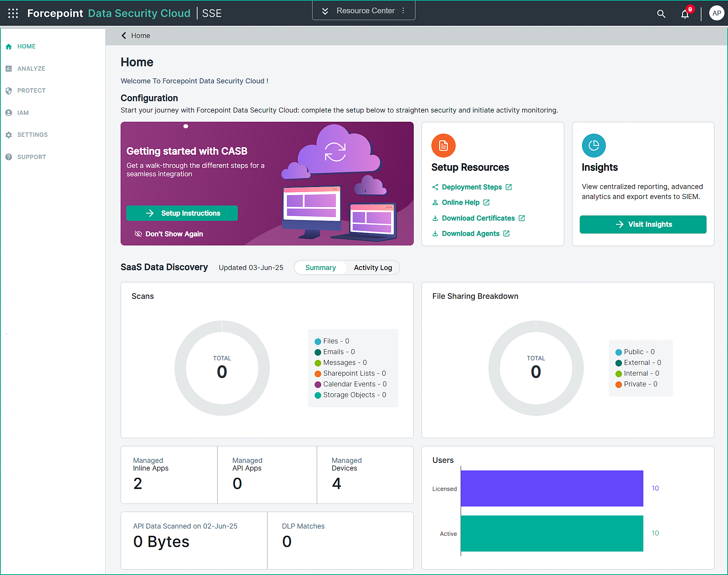
Task: Expand the Resource Center double chevron
Action: pyautogui.click(x=325, y=11)
